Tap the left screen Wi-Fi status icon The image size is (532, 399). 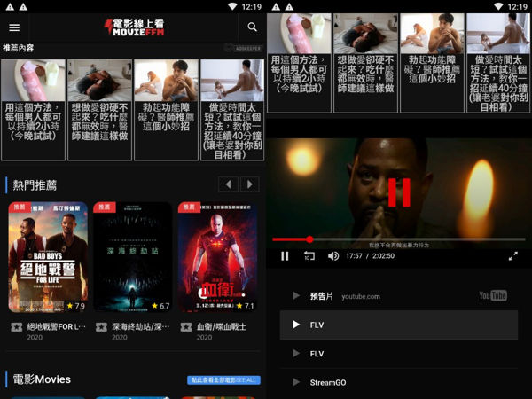pos(232,6)
